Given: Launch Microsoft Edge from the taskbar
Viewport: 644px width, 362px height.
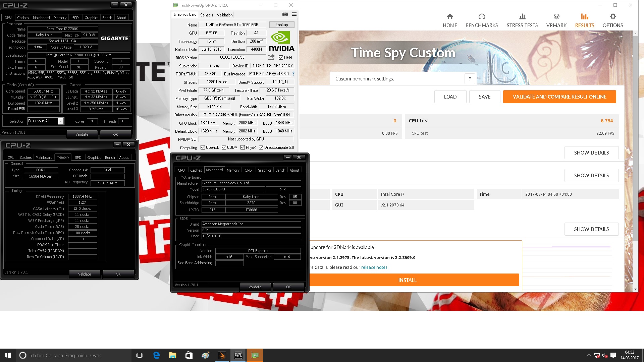Looking at the screenshot, I should [156, 355].
